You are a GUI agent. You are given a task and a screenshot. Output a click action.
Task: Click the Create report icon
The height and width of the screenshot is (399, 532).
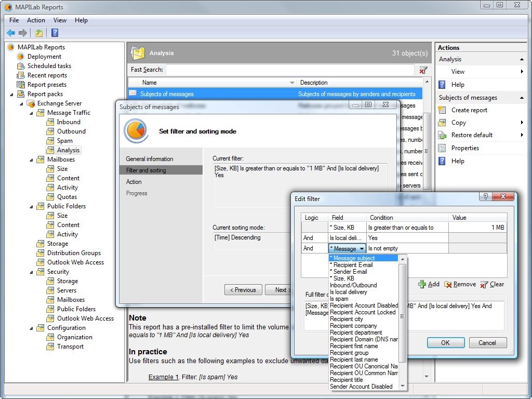coord(442,110)
